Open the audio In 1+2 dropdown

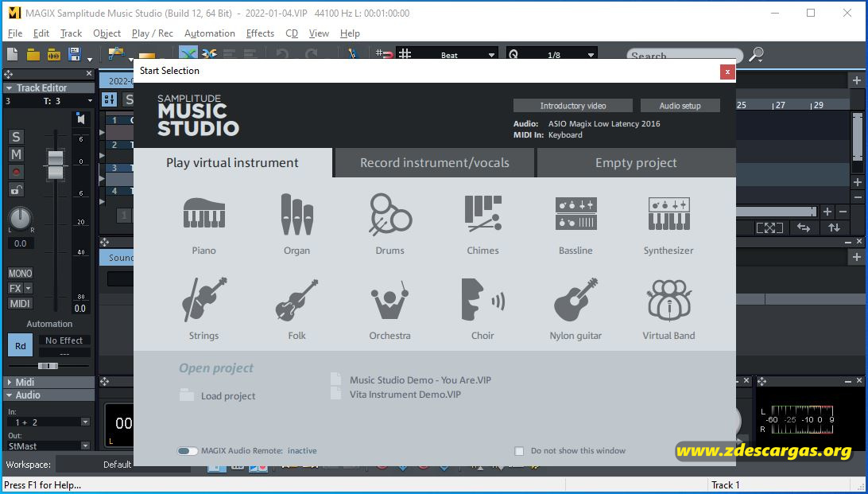85,422
